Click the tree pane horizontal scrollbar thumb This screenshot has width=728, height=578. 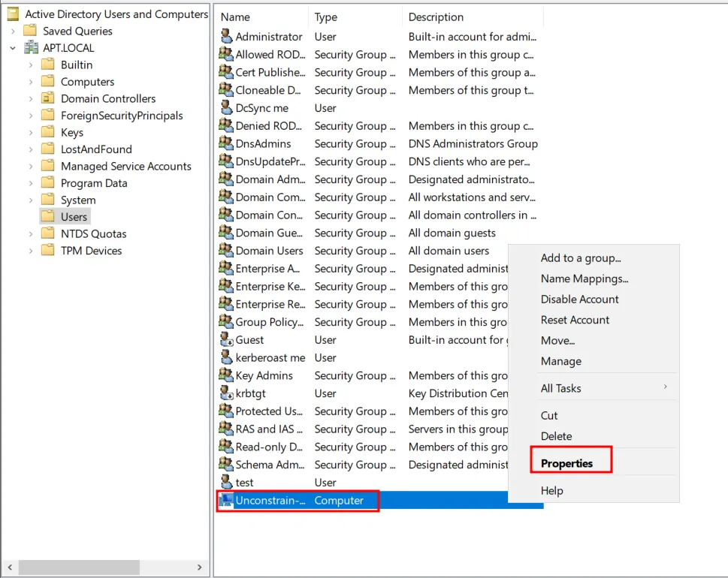pos(79,567)
